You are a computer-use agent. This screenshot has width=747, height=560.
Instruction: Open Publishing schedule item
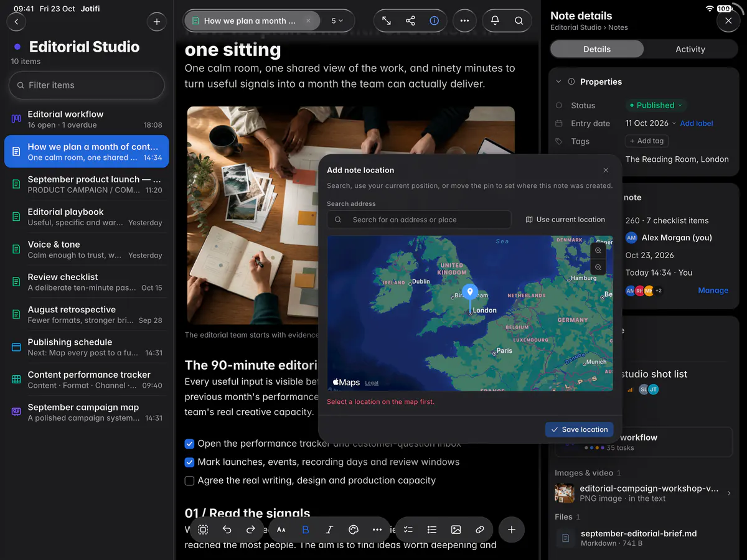tap(87, 347)
